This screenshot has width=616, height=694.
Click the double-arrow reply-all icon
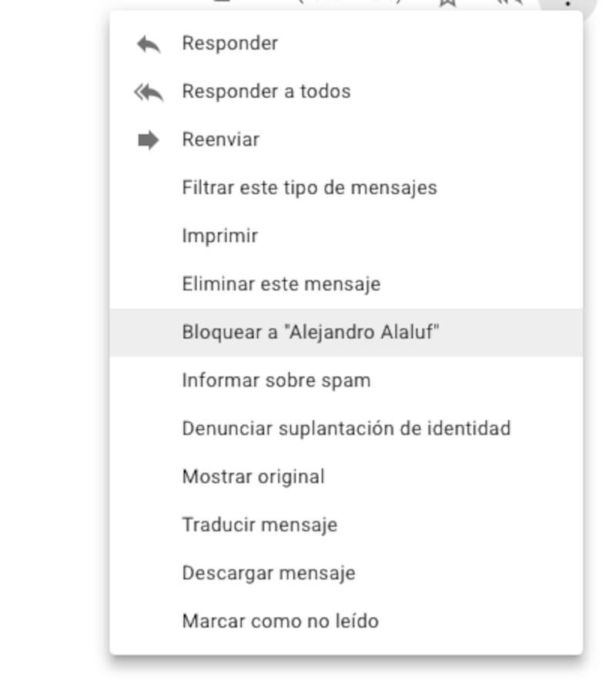click(149, 92)
